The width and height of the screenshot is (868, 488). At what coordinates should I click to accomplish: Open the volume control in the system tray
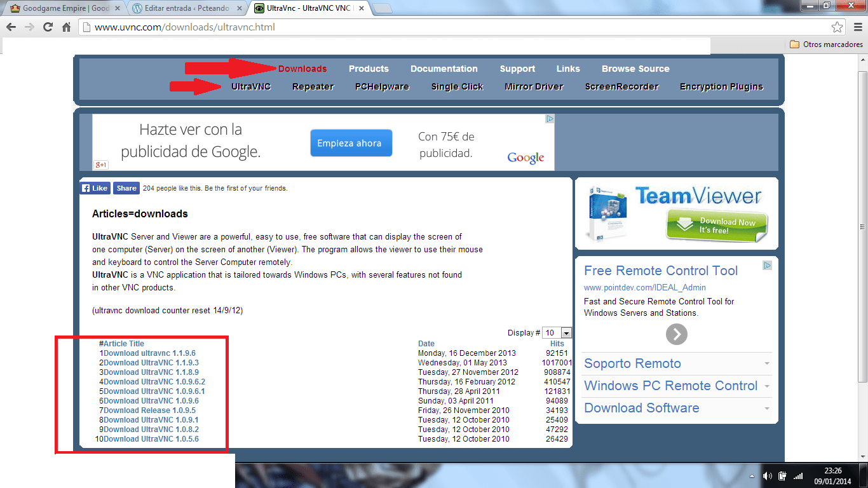tap(768, 476)
